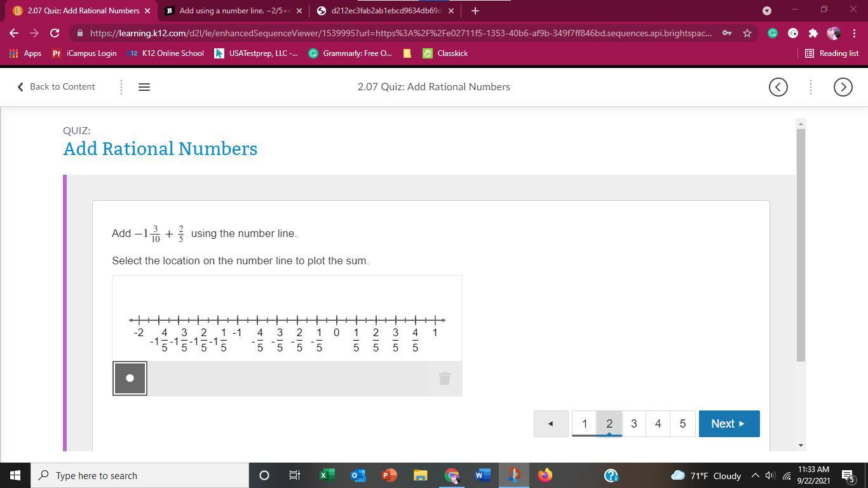This screenshot has width=868, height=488.
Task: Go to next content with right arrow circle
Action: tap(843, 87)
